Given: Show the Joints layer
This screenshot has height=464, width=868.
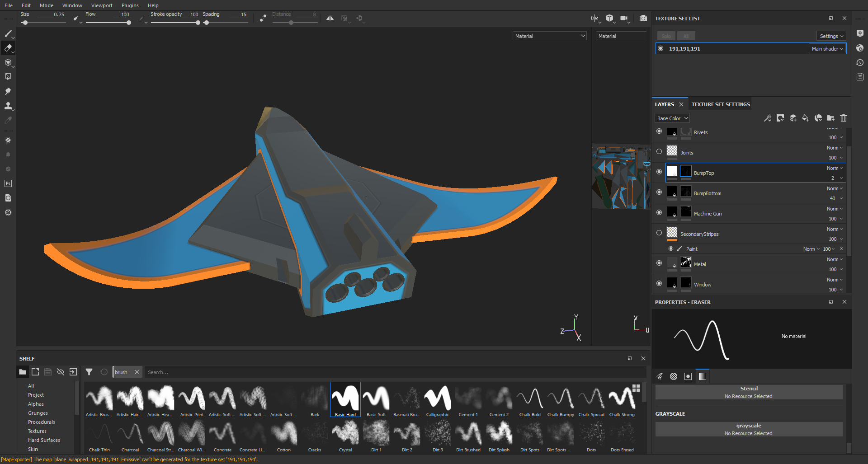Looking at the screenshot, I should (x=659, y=151).
